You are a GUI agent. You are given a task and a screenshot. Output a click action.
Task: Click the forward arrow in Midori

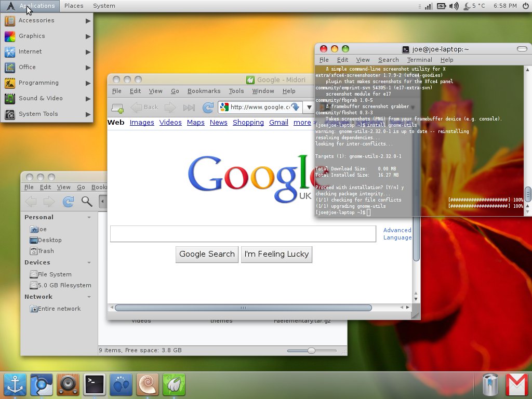coord(170,108)
